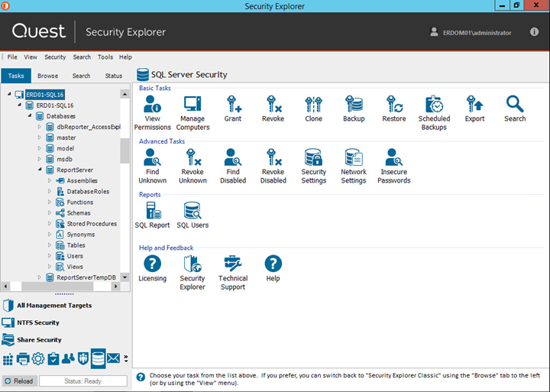Screen dimensions: 550x392
Task: Select NTFS Security module
Action: click(x=37, y=322)
